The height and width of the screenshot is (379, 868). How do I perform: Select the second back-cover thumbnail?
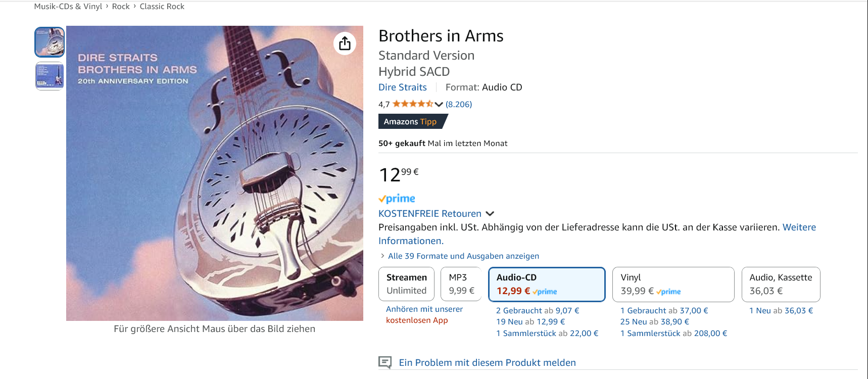pos(50,76)
